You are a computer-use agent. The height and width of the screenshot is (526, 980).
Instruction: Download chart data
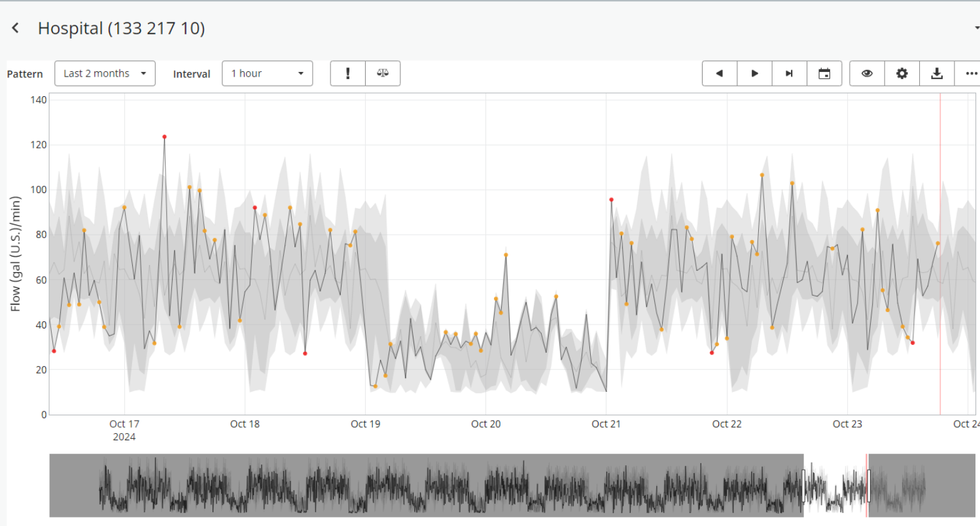click(937, 73)
